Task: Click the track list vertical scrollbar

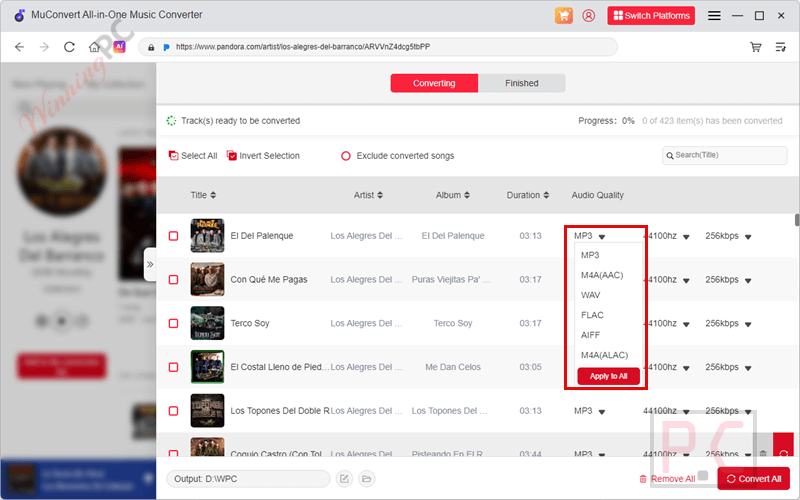Action: [x=797, y=220]
